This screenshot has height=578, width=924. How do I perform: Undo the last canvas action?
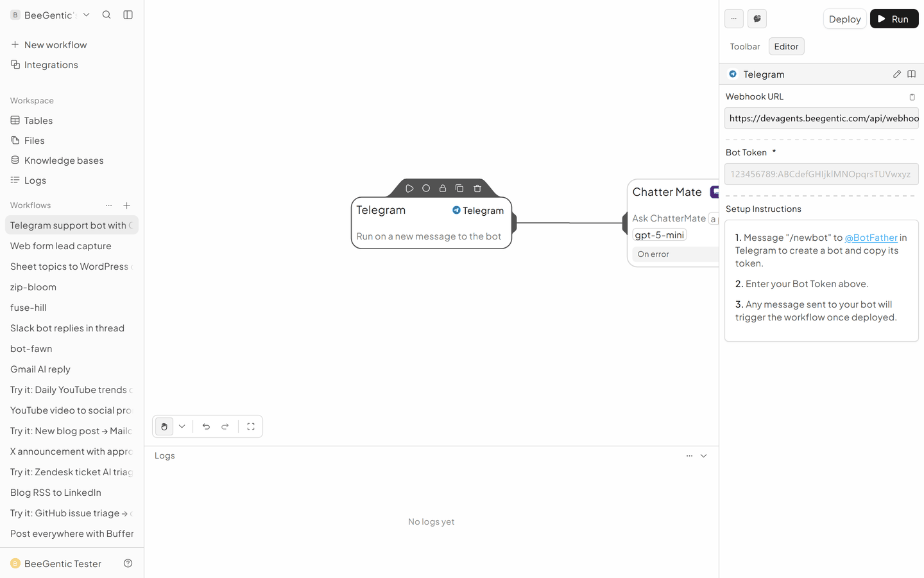pyautogui.click(x=206, y=426)
